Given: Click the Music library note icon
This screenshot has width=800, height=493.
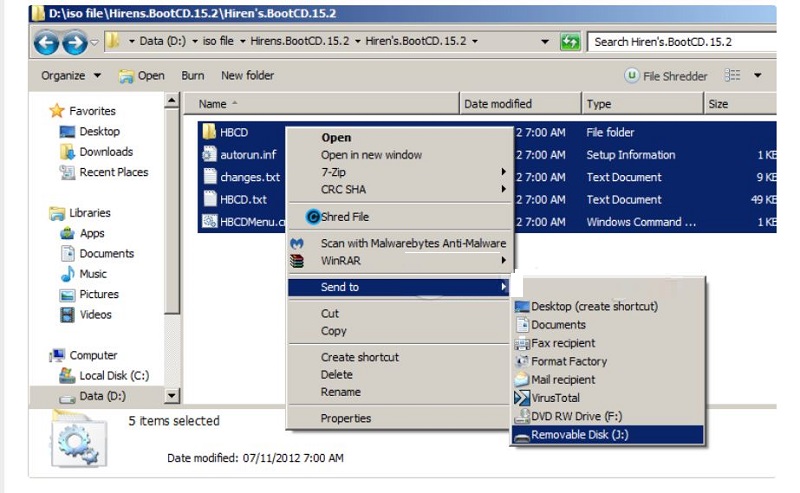Looking at the screenshot, I should pyautogui.click(x=67, y=275).
